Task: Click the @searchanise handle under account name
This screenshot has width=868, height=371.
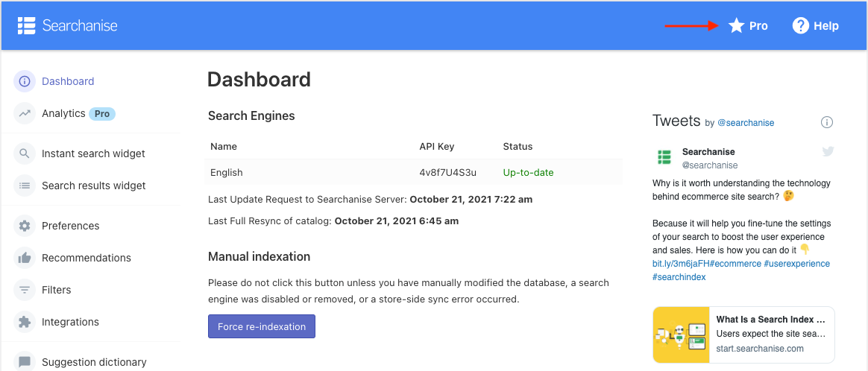Action: coord(710,165)
